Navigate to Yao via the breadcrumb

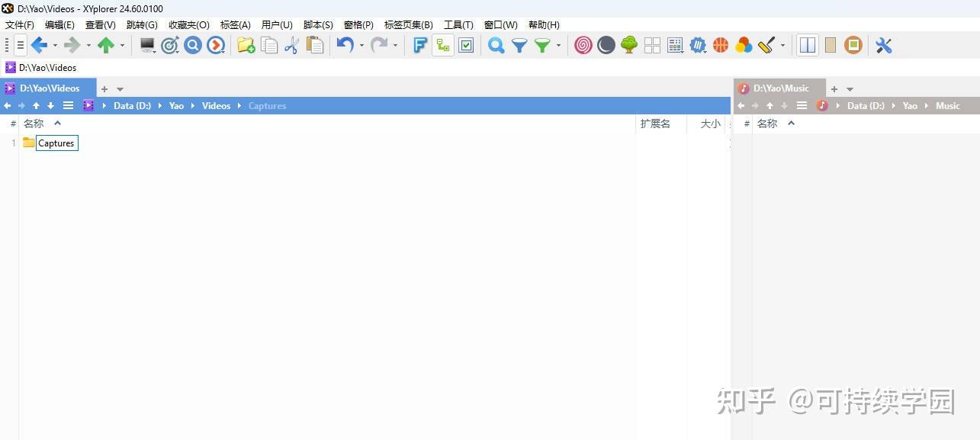pyautogui.click(x=176, y=105)
